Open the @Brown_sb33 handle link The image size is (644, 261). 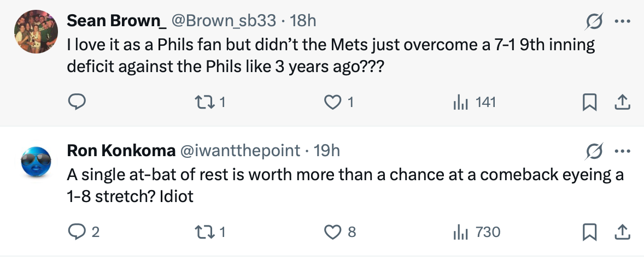point(224,21)
